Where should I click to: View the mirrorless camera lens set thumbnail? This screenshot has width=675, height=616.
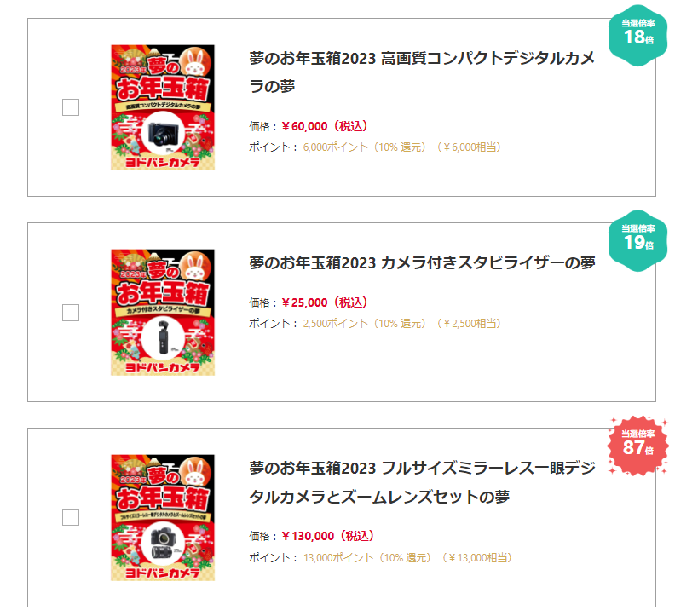(163, 518)
